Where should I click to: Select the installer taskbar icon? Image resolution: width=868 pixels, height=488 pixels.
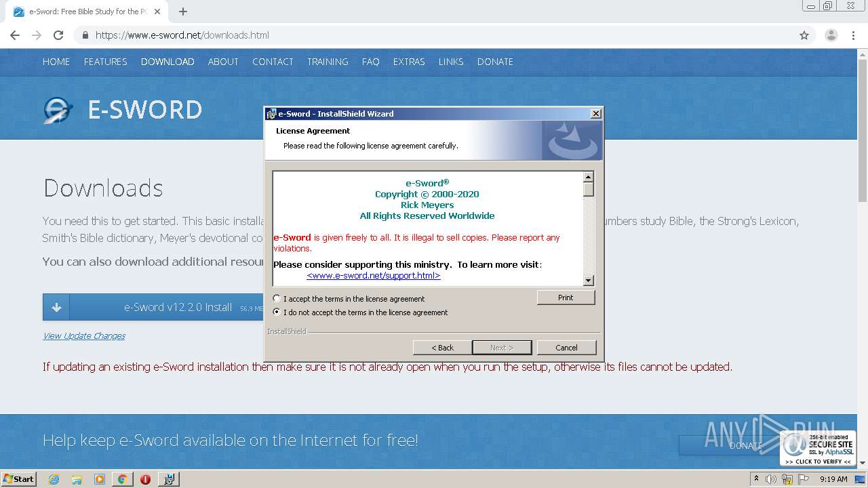point(169,479)
